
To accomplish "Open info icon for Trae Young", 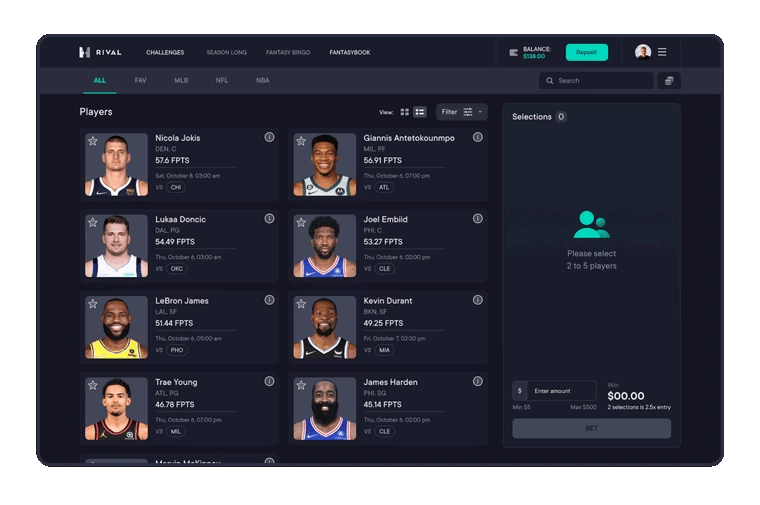I will click(x=269, y=381).
